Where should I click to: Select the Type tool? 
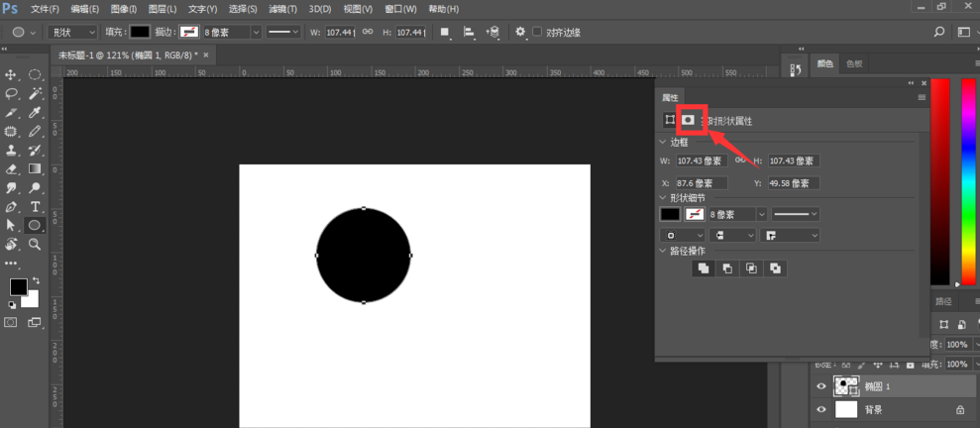coord(35,207)
